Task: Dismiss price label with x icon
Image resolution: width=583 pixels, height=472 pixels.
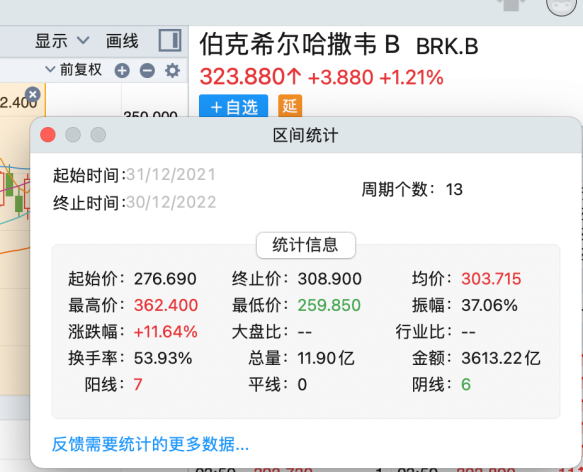Action: point(32,94)
